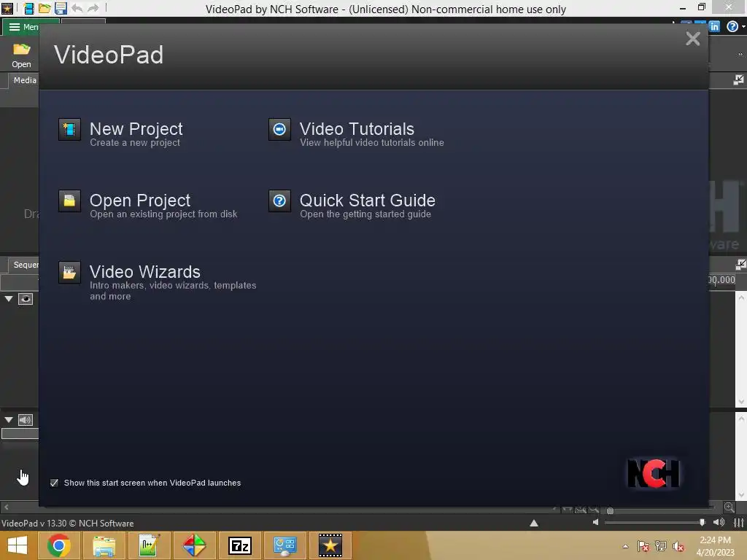Click the Video Tutorials play icon
747x560 pixels.
[279, 129]
